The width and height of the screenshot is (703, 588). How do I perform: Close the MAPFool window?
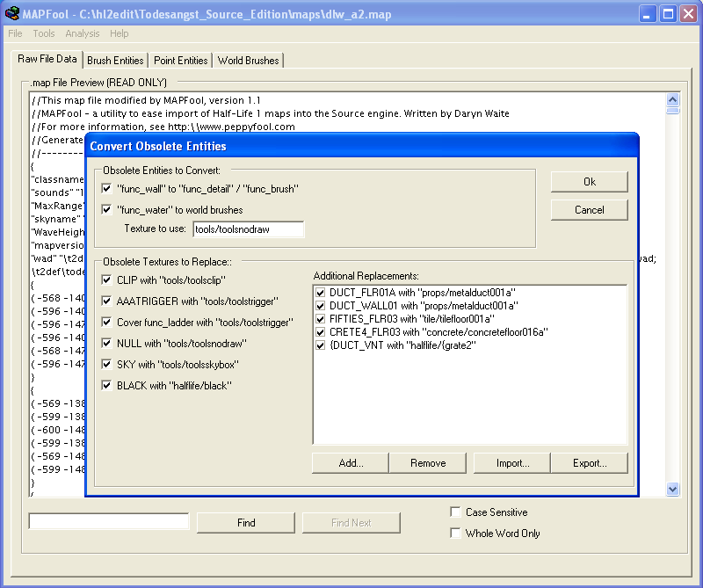pyautogui.click(x=688, y=14)
